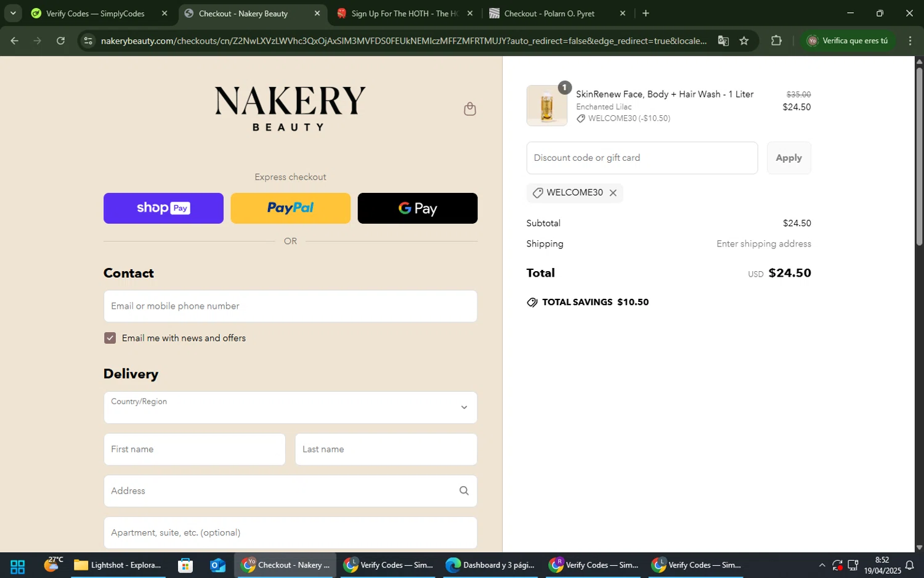Click the browser back arrow
Image resolution: width=924 pixels, height=578 pixels.
[x=14, y=41]
